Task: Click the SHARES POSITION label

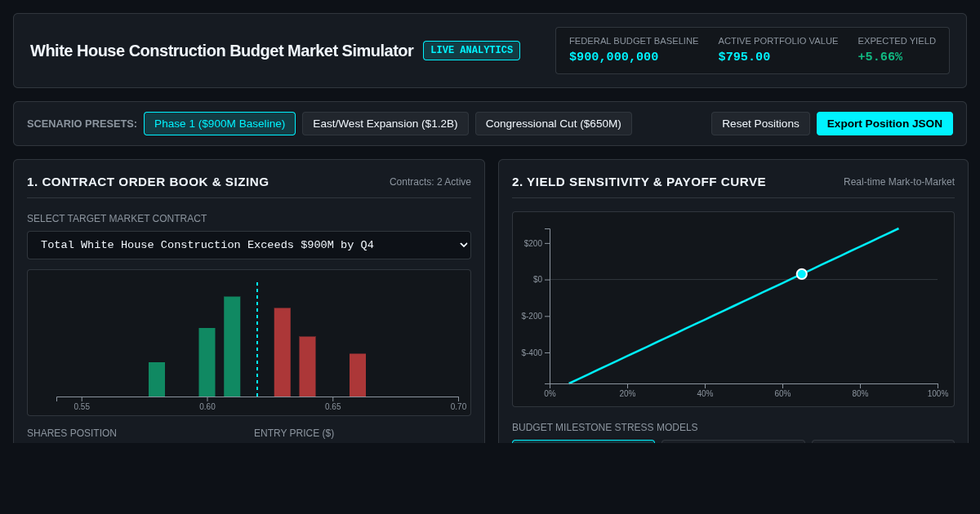Action: coord(72,433)
